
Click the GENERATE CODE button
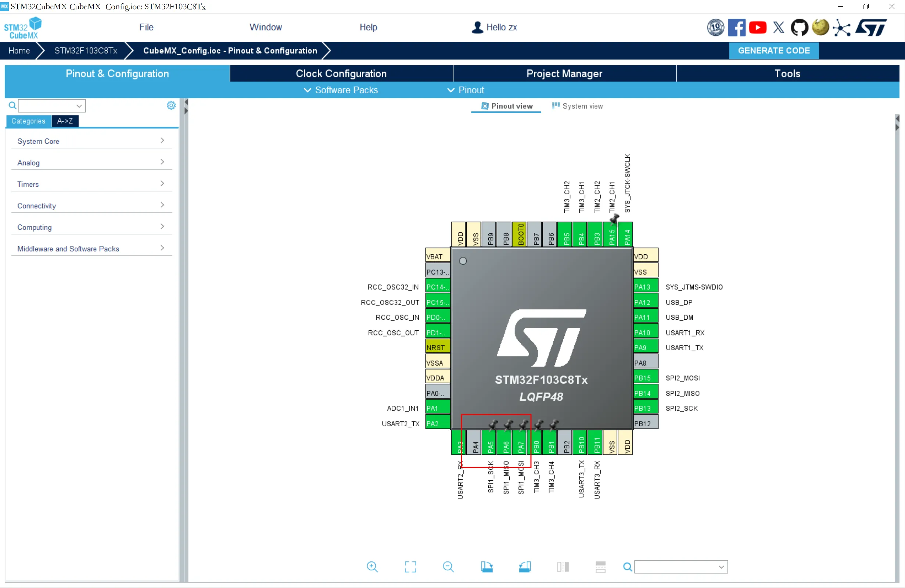pos(773,51)
